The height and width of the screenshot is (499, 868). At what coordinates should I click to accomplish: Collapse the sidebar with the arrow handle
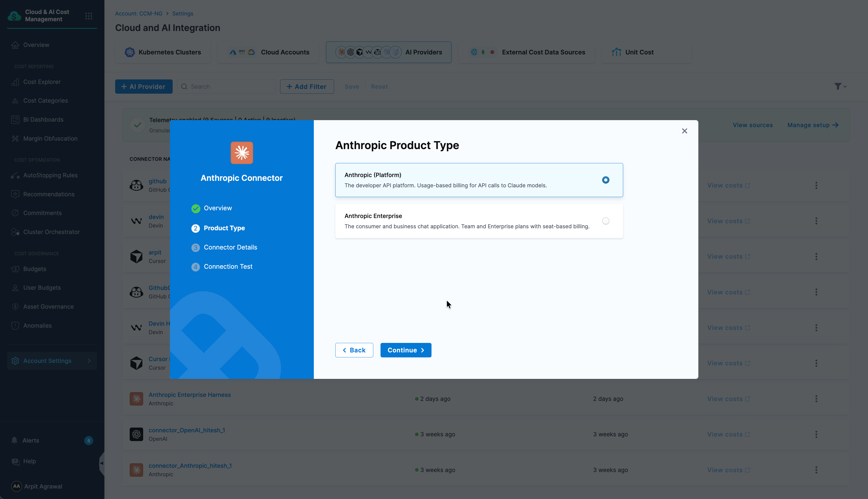[x=101, y=463]
